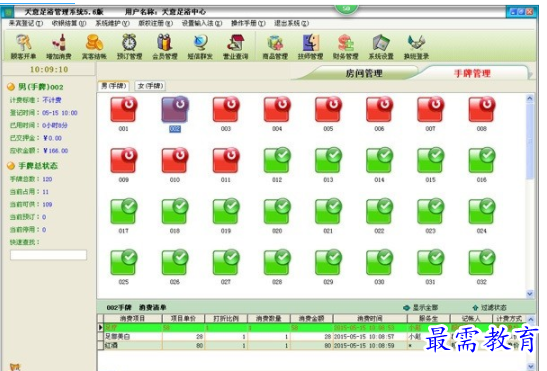Click the 短信群发 globe icon
The height and width of the screenshot is (371, 547).
pyautogui.click(x=200, y=46)
